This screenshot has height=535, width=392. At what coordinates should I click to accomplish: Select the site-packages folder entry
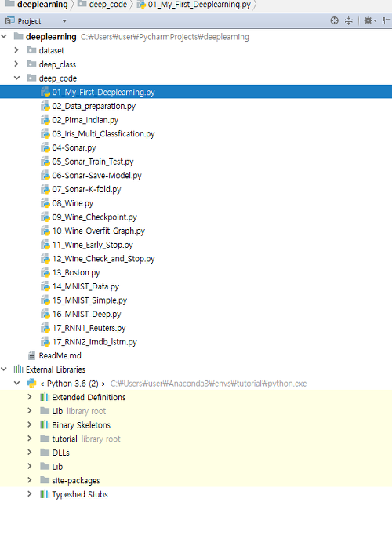pyautogui.click(x=76, y=481)
